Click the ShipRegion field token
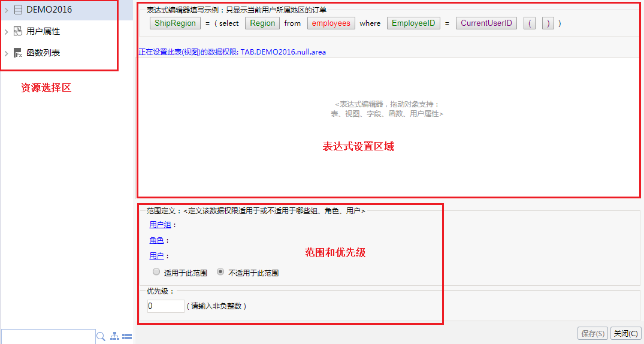Screen dimensions: 644x344 tap(175, 23)
